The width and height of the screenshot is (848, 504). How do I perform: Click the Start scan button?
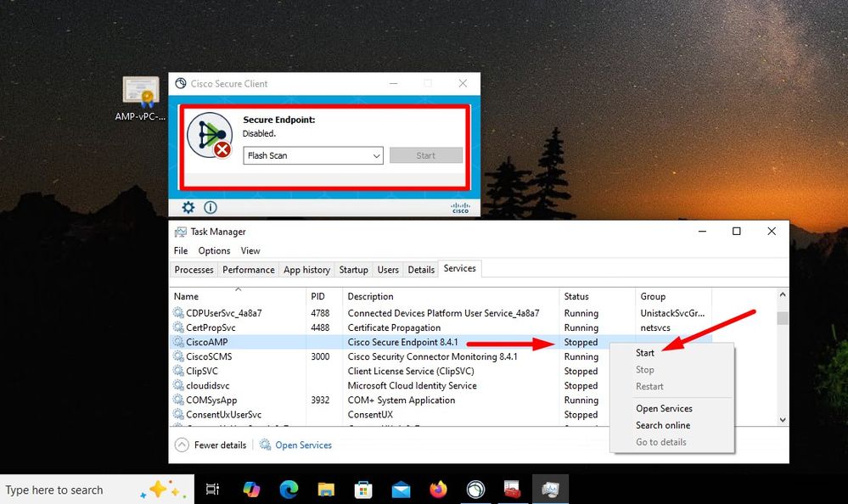(426, 156)
